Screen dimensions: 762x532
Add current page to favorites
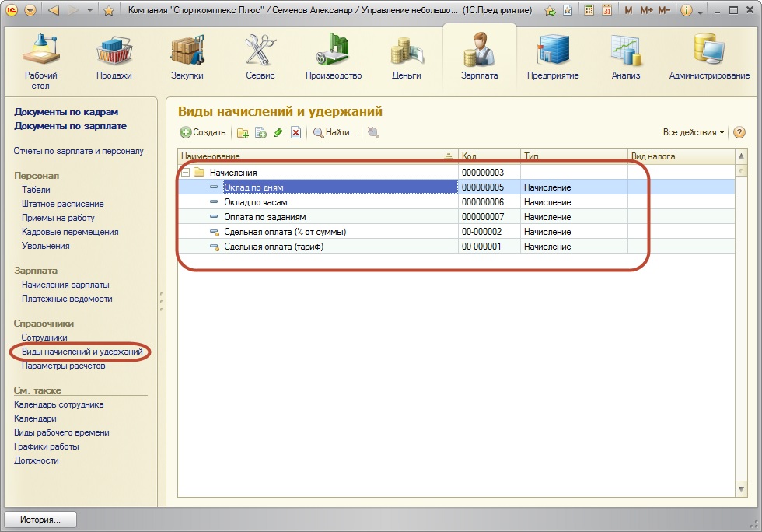click(551, 10)
